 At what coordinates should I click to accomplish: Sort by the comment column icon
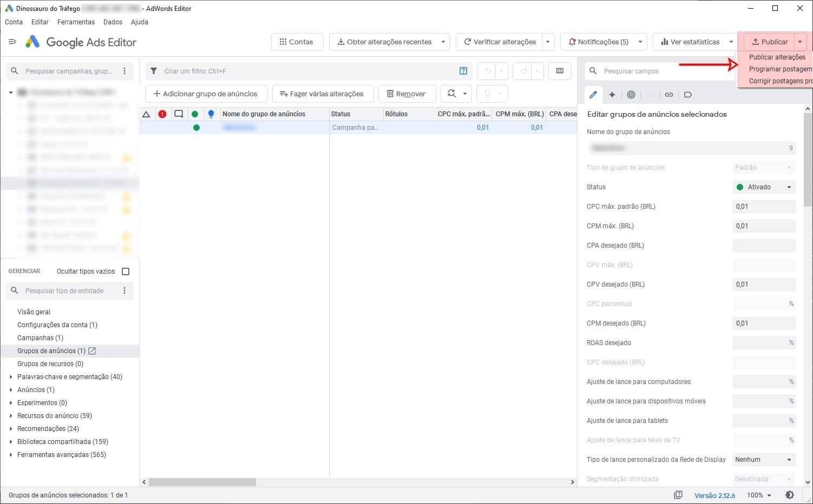click(179, 114)
